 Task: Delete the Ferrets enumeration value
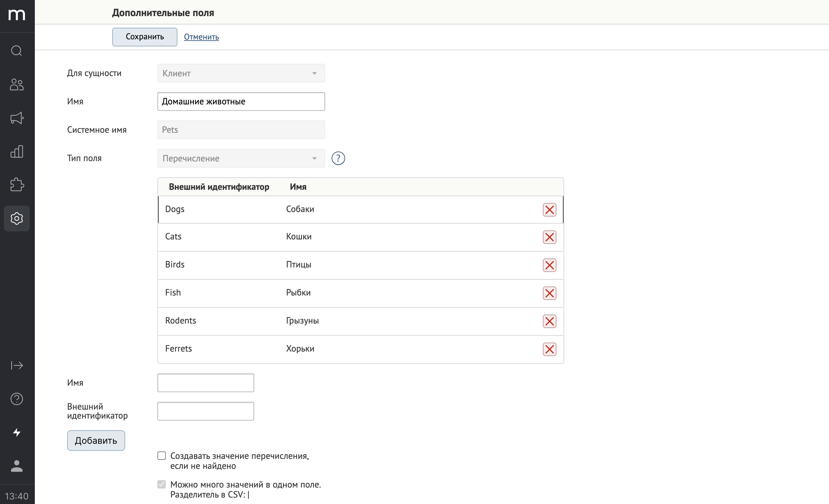549,349
